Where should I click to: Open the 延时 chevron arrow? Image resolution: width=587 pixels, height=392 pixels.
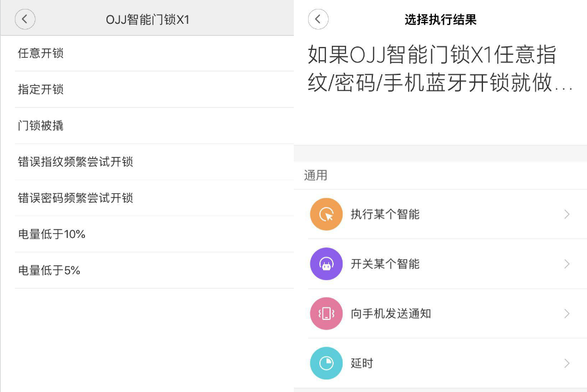(566, 363)
